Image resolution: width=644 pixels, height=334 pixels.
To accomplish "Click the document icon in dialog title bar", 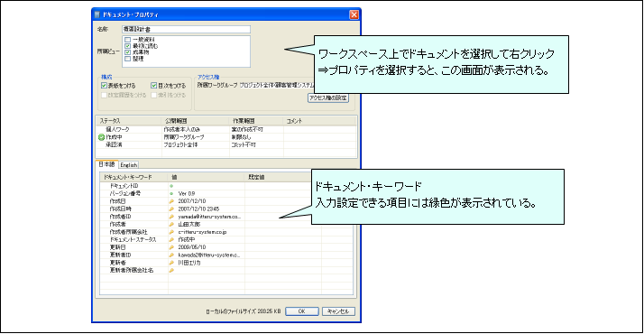I will pyautogui.click(x=97, y=14).
